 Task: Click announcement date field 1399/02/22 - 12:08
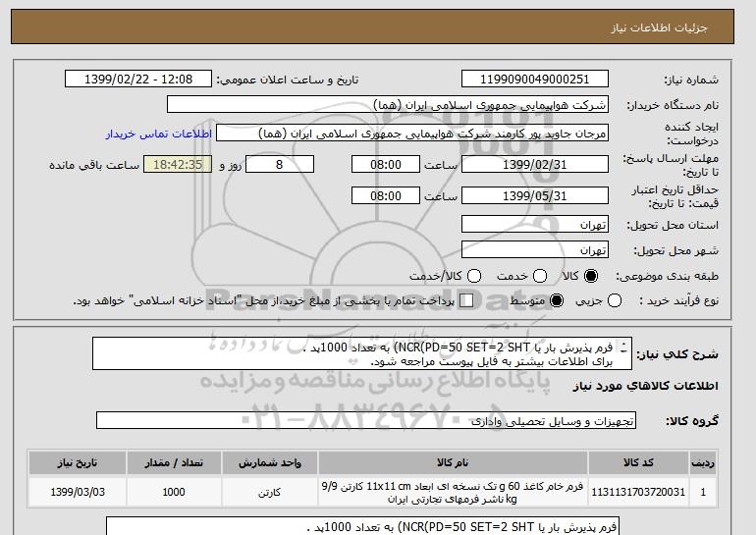[138, 80]
